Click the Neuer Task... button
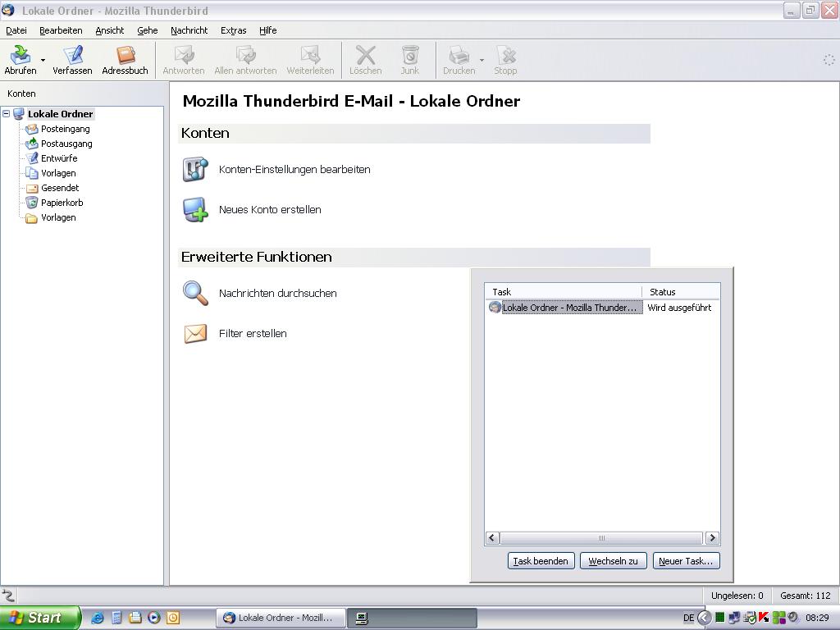 (686, 561)
